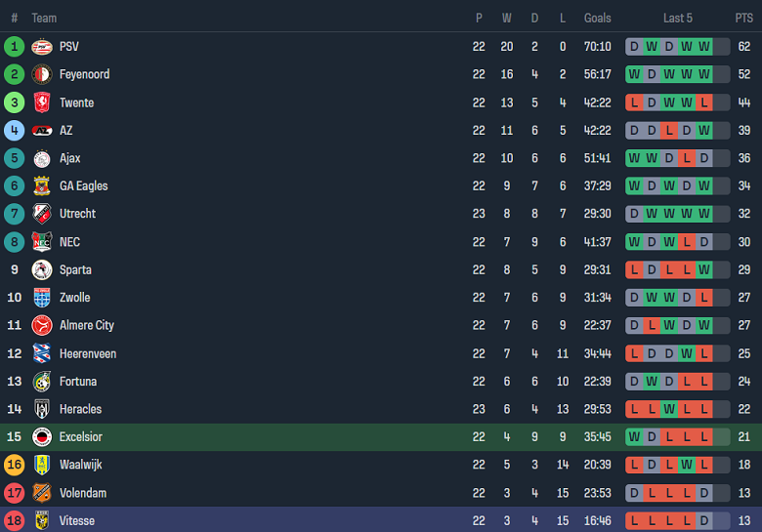Click the AZ club crest icon
This screenshot has height=532, width=762.
point(41,130)
